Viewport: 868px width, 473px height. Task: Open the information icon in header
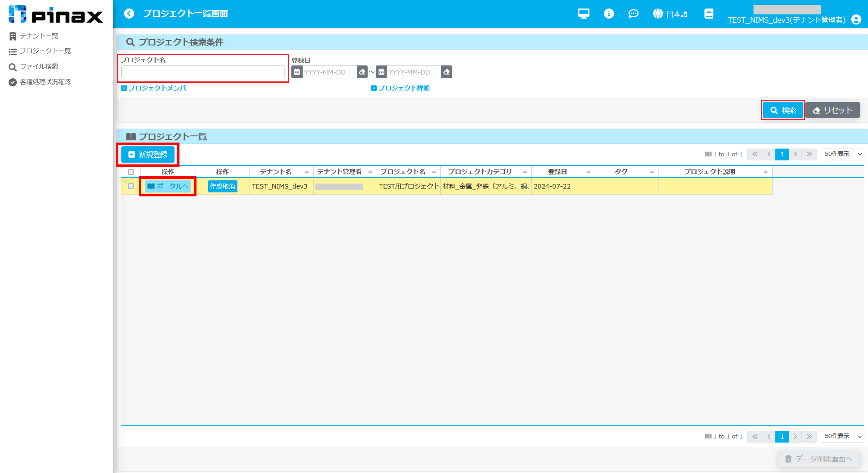pyautogui.click(x=609, y=14)
